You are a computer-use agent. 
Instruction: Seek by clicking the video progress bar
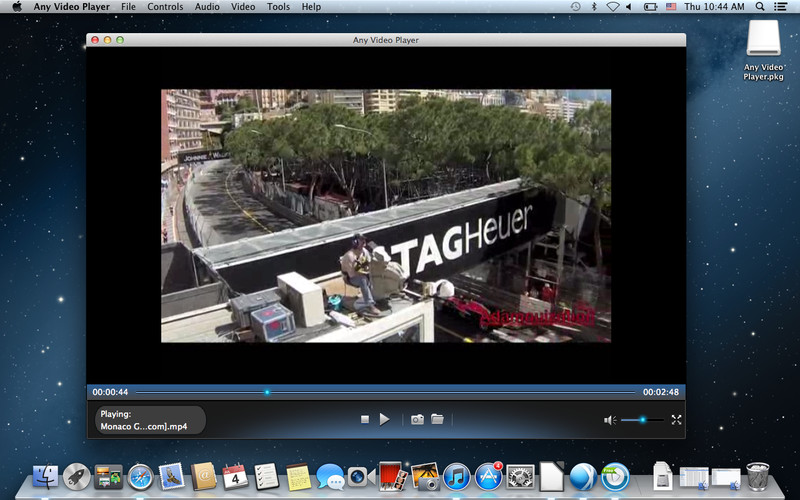click(x=386, y=392)
